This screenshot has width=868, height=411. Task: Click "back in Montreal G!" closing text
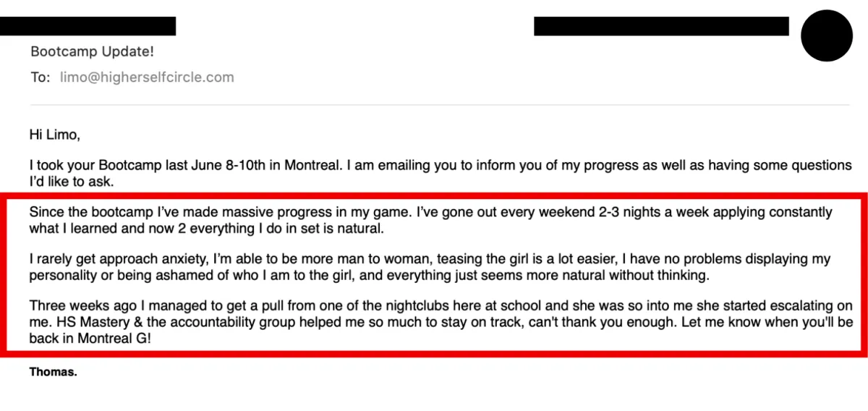click(91, 338)
